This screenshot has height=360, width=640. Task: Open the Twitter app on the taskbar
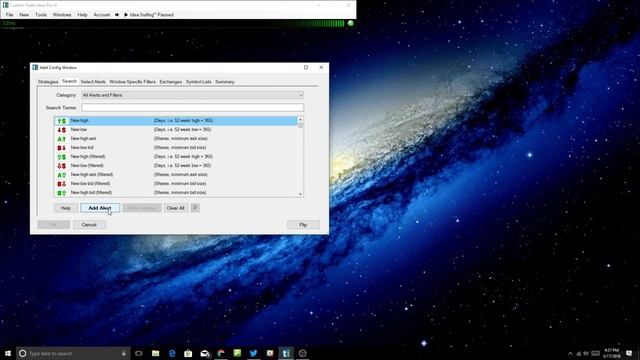point(253,353)
